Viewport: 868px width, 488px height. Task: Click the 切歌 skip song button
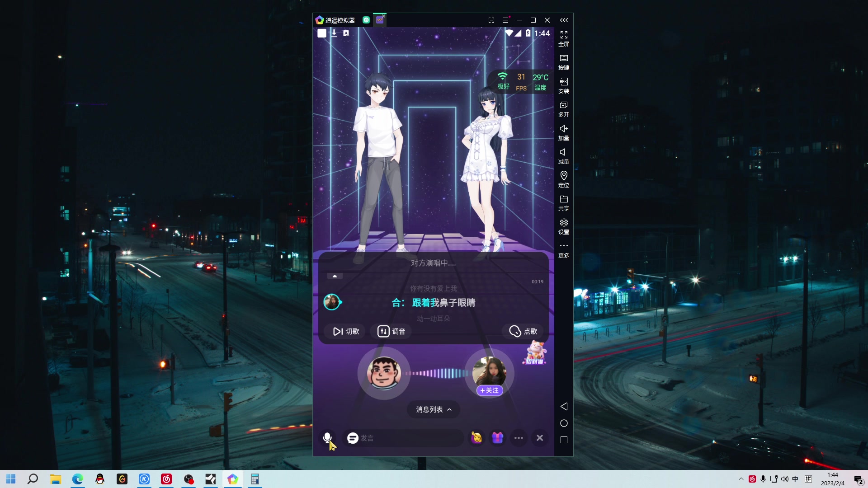346,331
